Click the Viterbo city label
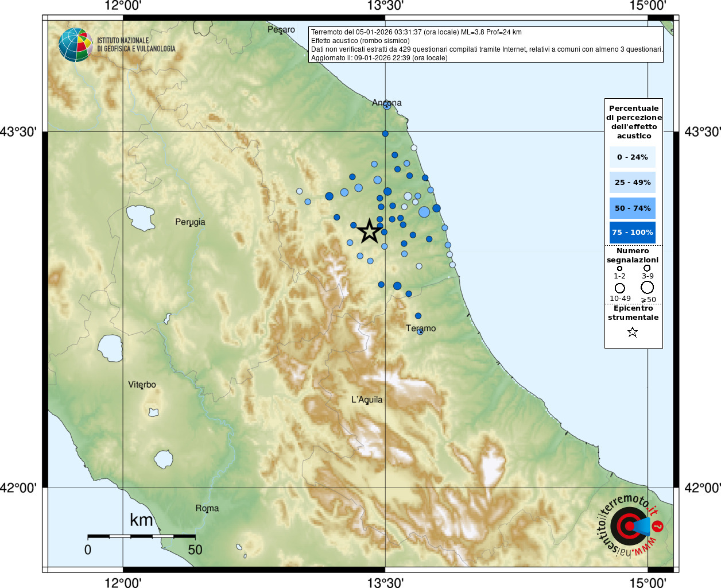 point(142,385)
